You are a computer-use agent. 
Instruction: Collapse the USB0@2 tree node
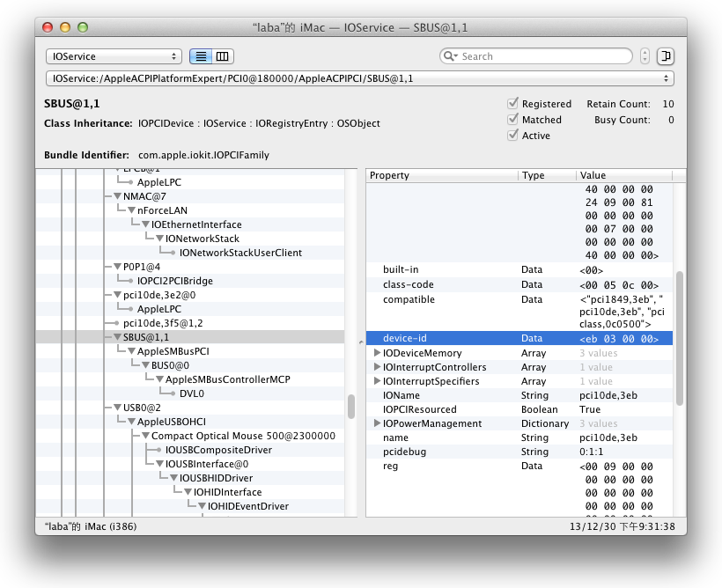(x=117, y=408)
